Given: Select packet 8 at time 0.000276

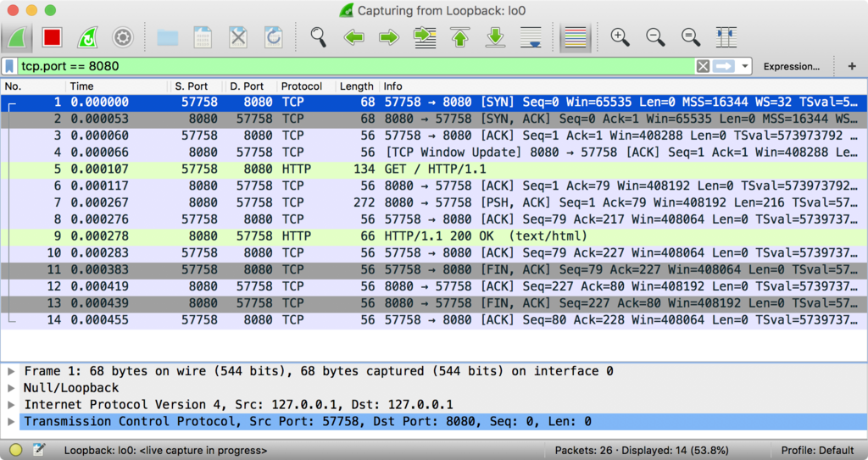Looking at the screenshot, I should [434, 219].
